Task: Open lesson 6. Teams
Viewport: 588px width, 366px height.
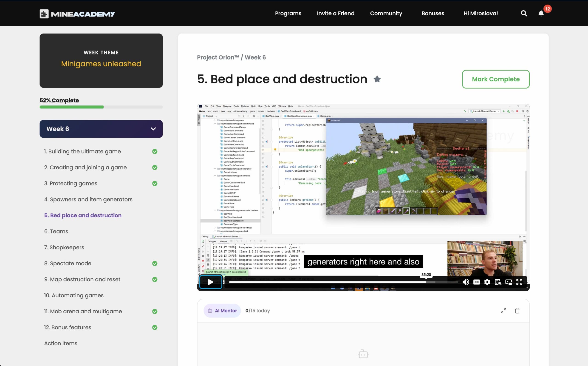Action: pos(56,231)
